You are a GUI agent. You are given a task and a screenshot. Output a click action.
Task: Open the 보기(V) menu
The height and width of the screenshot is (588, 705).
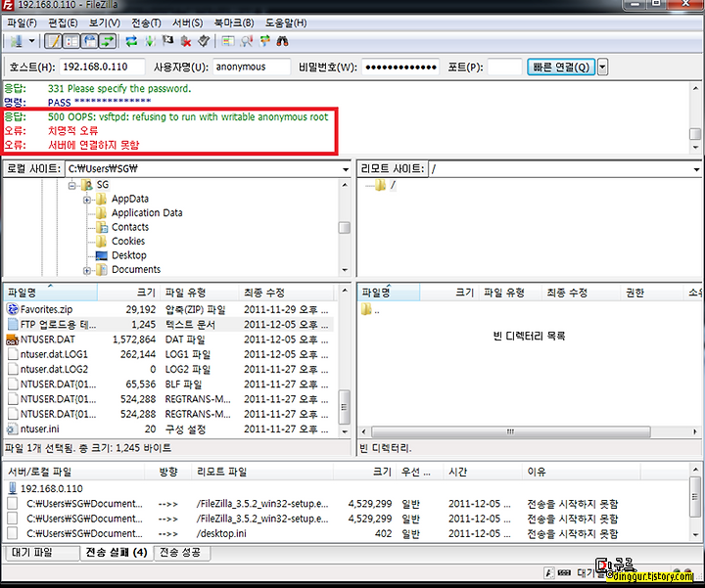[x=105, y=23]
